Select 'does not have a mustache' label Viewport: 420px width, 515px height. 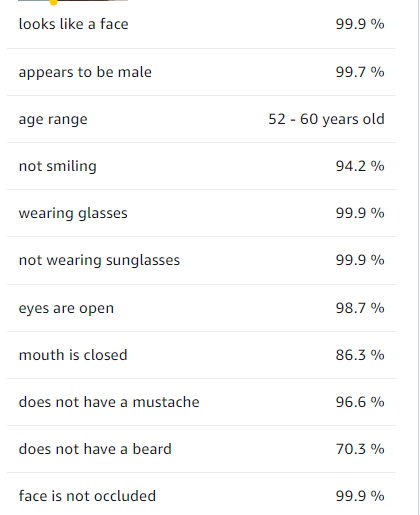[109, 402]
